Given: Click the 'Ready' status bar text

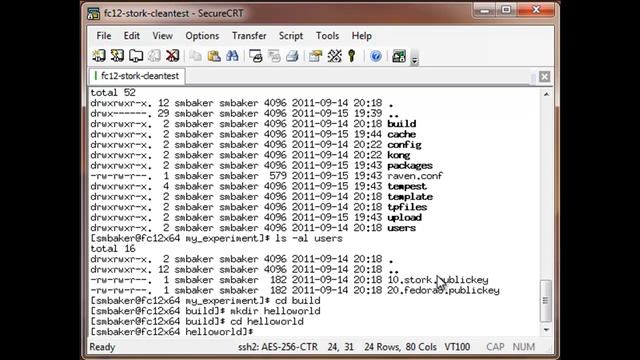Looking at the screenshot, I should pyautogui.click(x=102, y=347).
